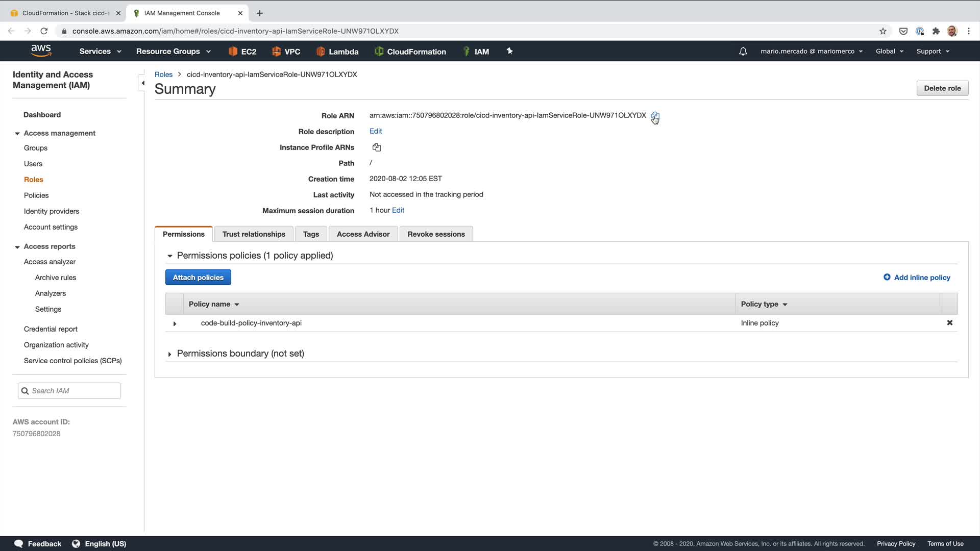Open the EC2 shortcut in navbar

pyautogui.click(x=242, y=52)
